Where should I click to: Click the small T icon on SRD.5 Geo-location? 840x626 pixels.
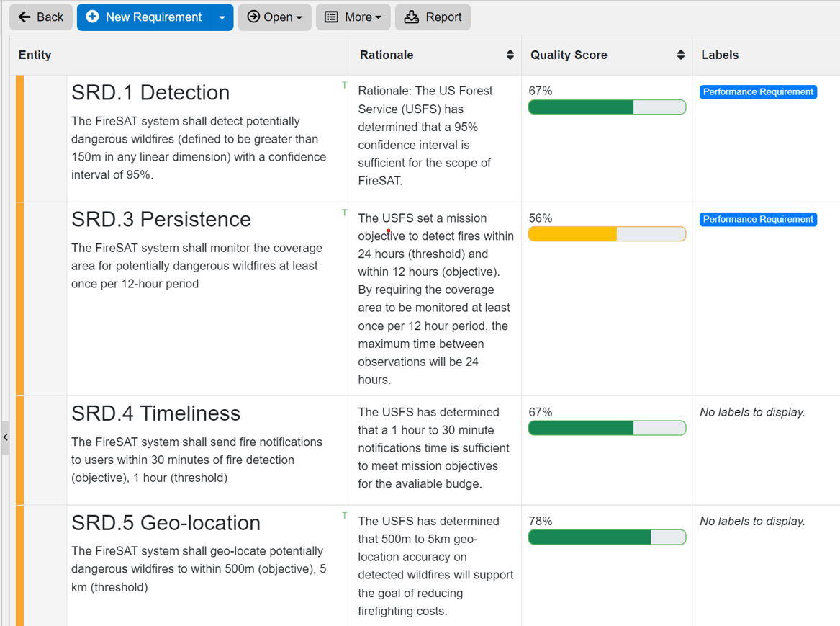[x=344, y=516]
